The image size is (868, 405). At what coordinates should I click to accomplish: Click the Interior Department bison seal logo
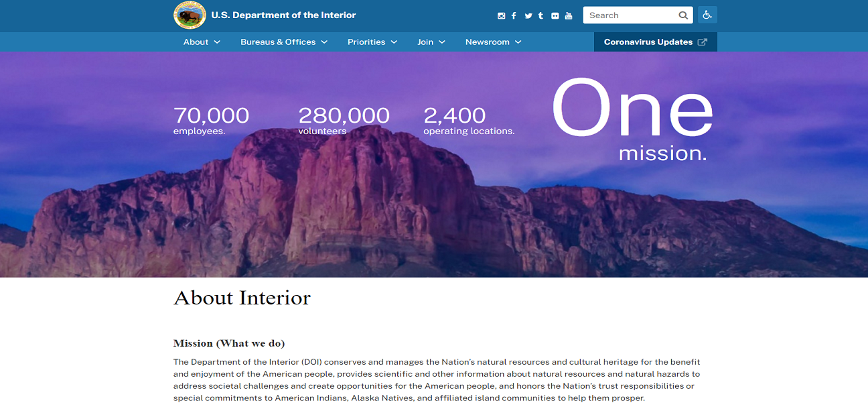[x=190, y=15]
